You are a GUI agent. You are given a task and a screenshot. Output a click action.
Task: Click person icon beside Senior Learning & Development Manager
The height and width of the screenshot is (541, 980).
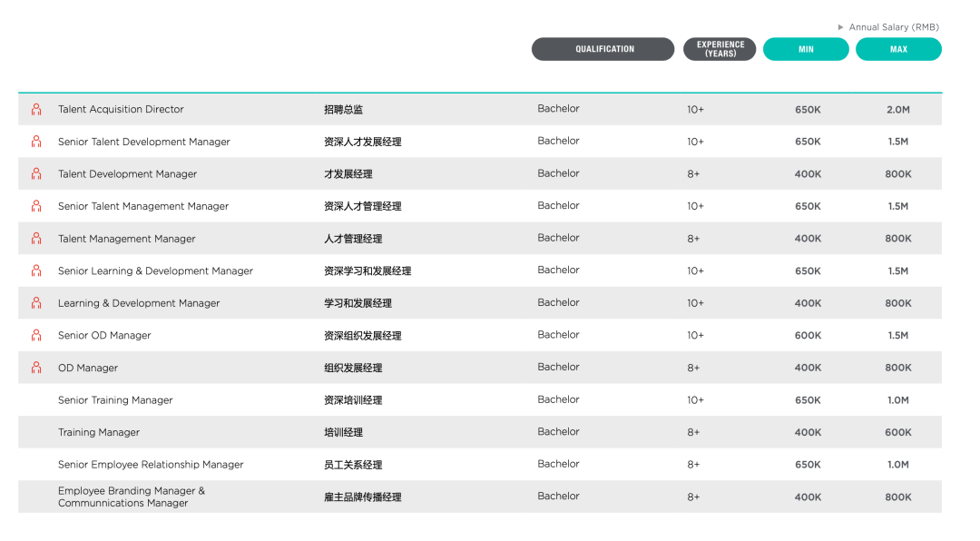pyautogui.click(x=36, y=270)
